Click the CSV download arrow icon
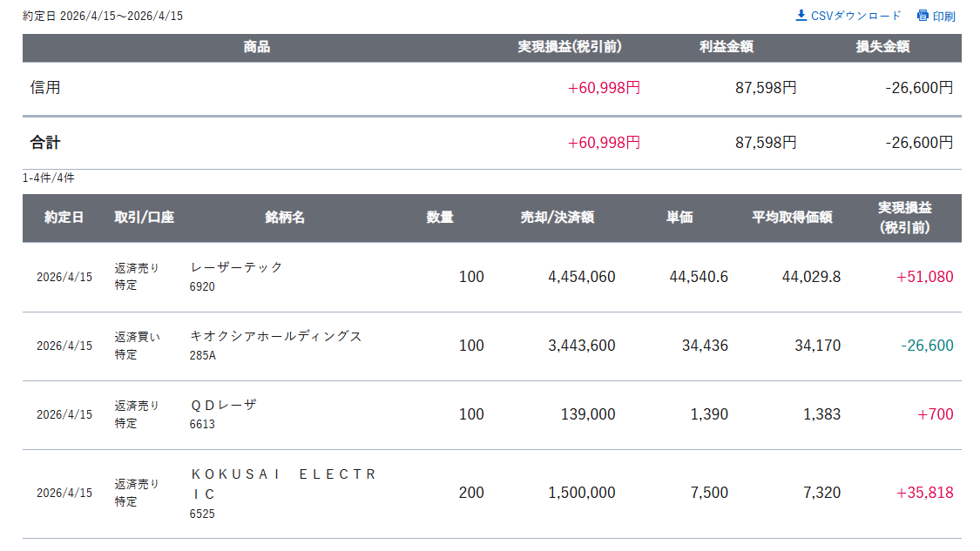This screenshot has width=980, height=551. [801, 16]
